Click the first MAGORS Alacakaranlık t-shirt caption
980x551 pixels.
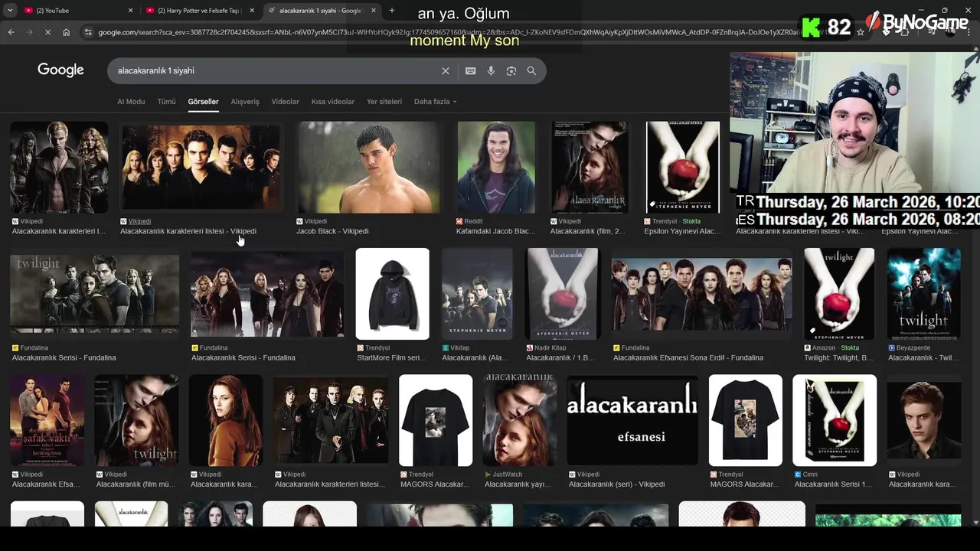[x=435, y=484]
